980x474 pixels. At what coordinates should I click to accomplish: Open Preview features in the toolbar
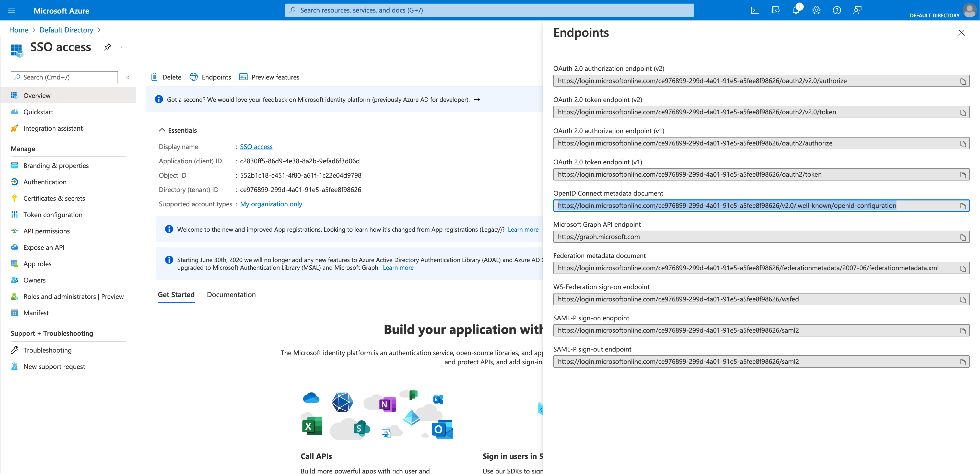coord(269,77)
